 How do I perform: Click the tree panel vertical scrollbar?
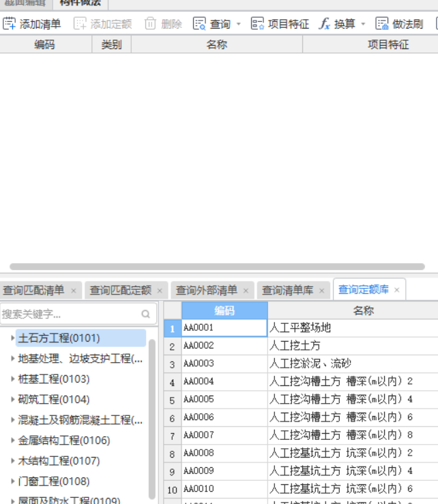[x=152, y=419]
